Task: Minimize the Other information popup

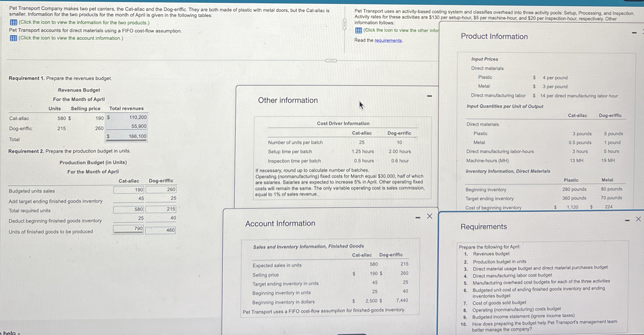Action: pos(430,96)
